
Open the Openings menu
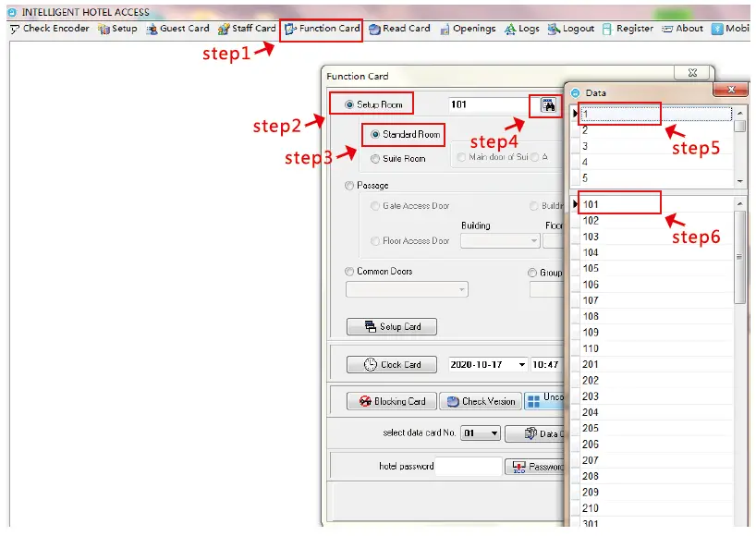tap(468, 29)
